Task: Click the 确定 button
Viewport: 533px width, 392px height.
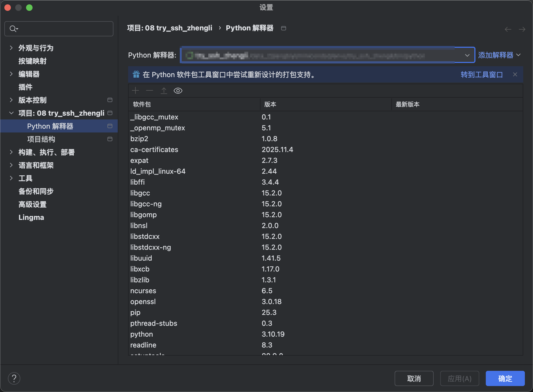Action: tap(505, 378)
